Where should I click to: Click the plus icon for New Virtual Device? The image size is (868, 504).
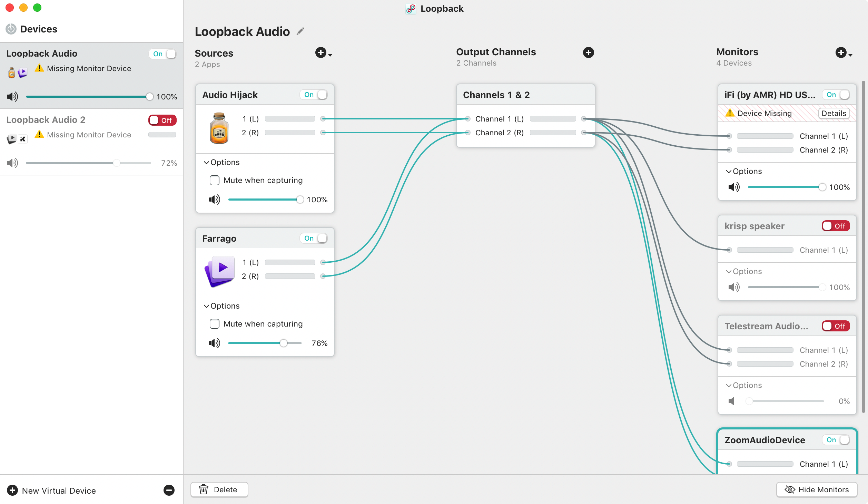tap(12, 490)
